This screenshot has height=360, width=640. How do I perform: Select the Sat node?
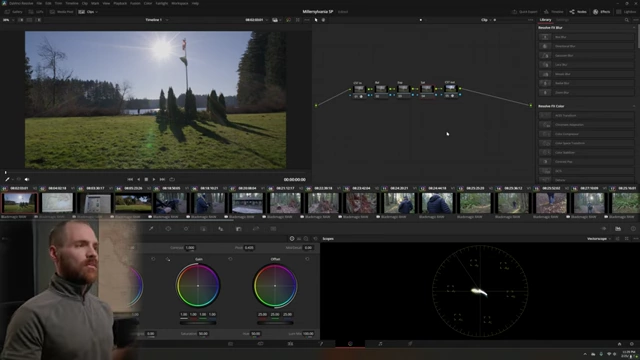426,89
